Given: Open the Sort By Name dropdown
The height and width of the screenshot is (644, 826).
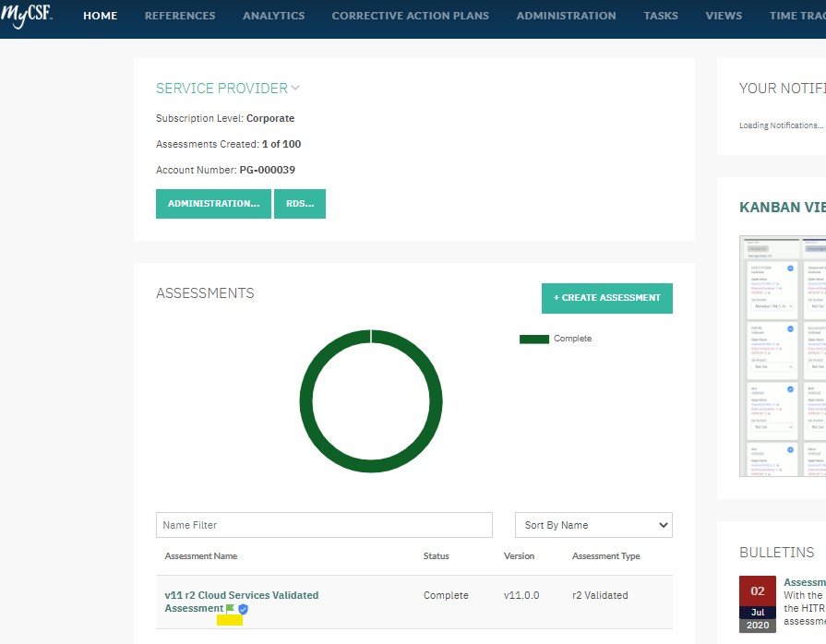Looking at the screenshot, I should tap(593, 525).
